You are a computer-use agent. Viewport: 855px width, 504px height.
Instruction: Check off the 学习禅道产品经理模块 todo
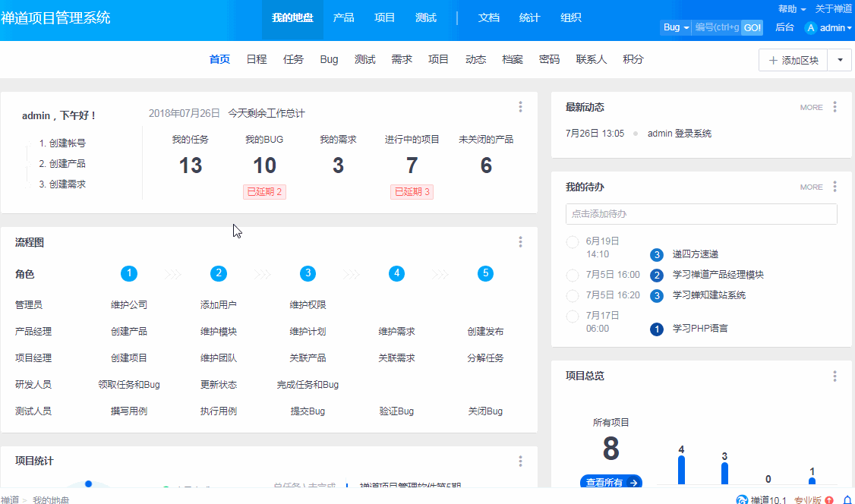tap(573, 275)
